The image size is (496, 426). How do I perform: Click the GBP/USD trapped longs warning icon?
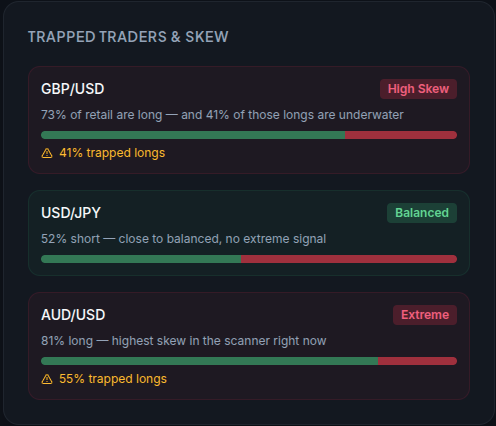coord(47,153)
